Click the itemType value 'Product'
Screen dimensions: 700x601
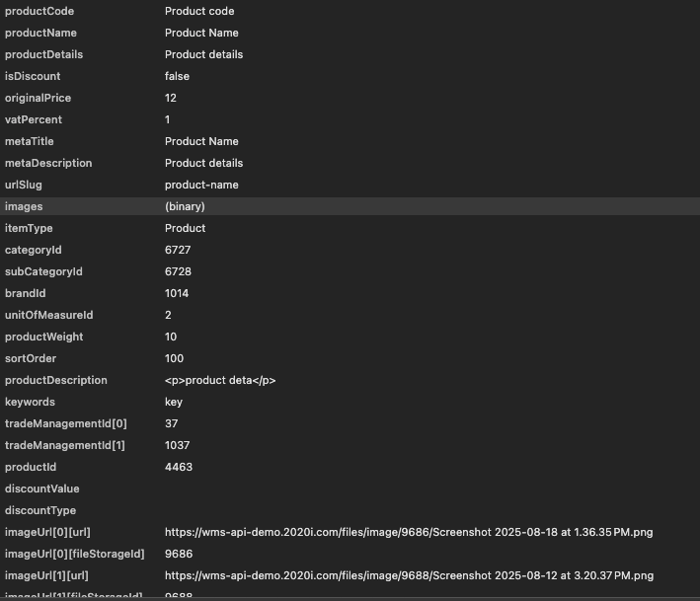coord(186,228)
